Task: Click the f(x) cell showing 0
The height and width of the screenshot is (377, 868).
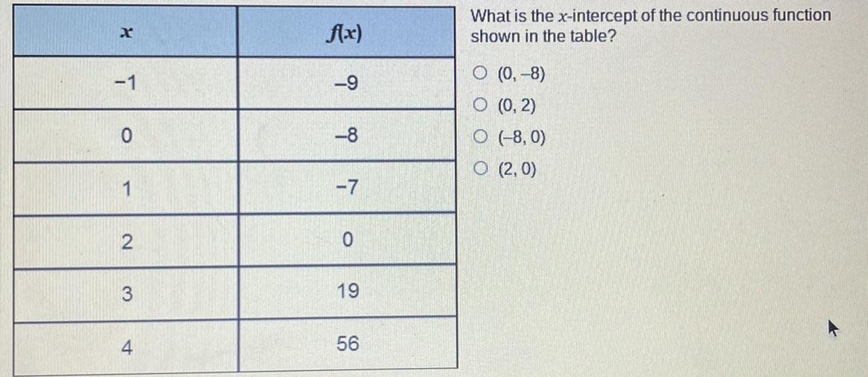Action: tap(347, 239)
